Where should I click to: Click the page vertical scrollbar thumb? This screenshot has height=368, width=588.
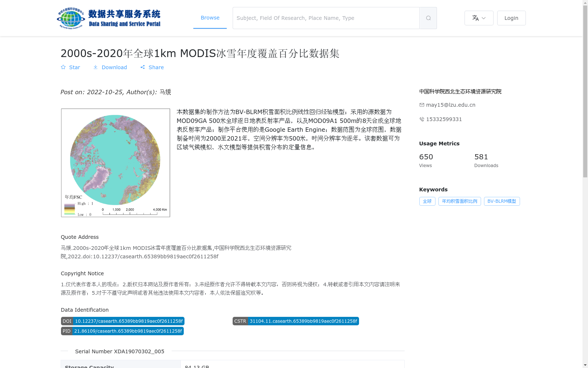[x=585, y=91]
